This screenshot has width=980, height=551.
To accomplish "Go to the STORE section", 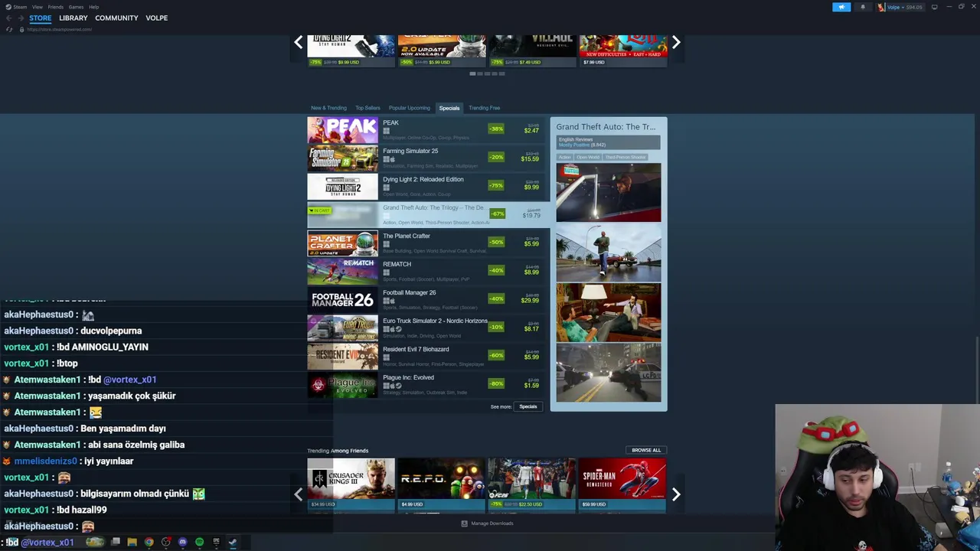I will 41,18.
